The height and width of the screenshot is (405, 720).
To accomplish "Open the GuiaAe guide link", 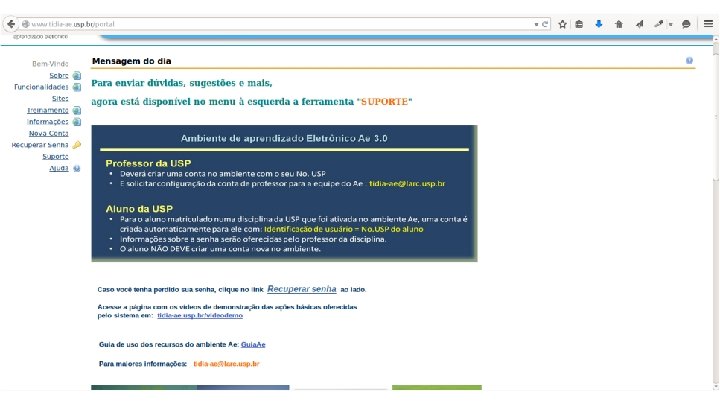I will click(253, 344).
